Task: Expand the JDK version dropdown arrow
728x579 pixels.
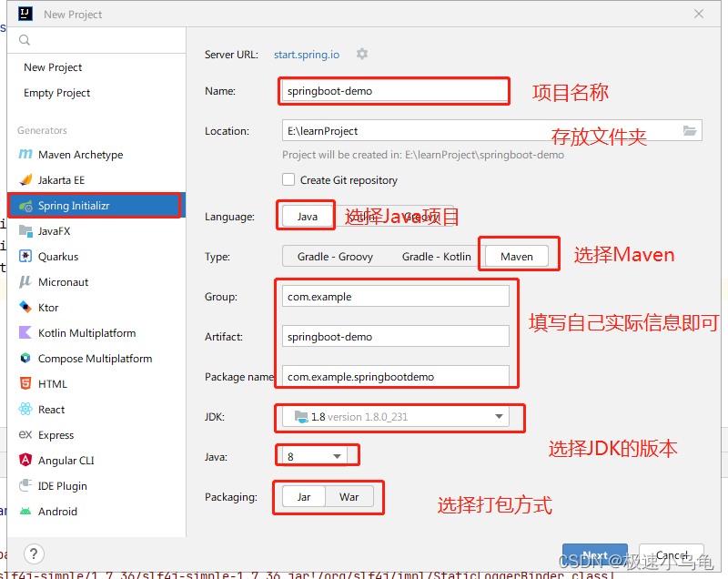Action: pos(499,416)
